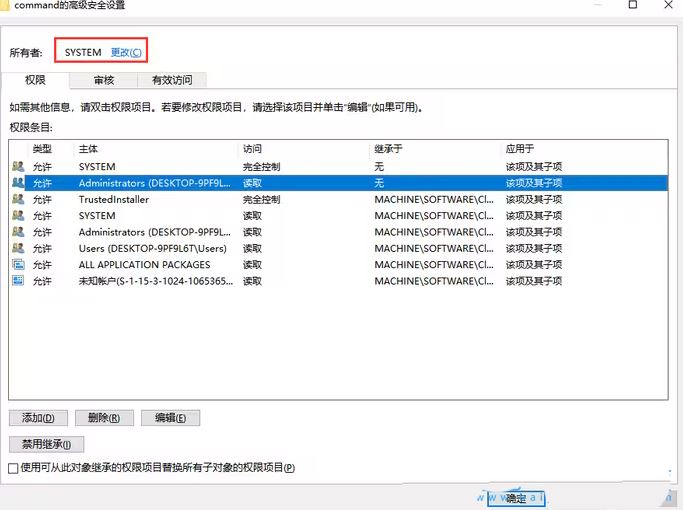Click icon of highlighted Administrators 读取 row
This screenshot has height=510, width=683.
pyautogui.click(x=18, y=183)
